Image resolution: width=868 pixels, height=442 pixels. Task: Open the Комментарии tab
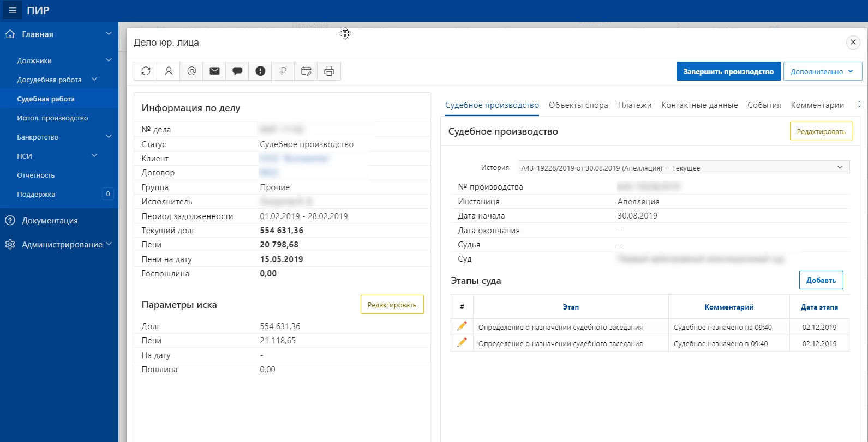point(817,105)
